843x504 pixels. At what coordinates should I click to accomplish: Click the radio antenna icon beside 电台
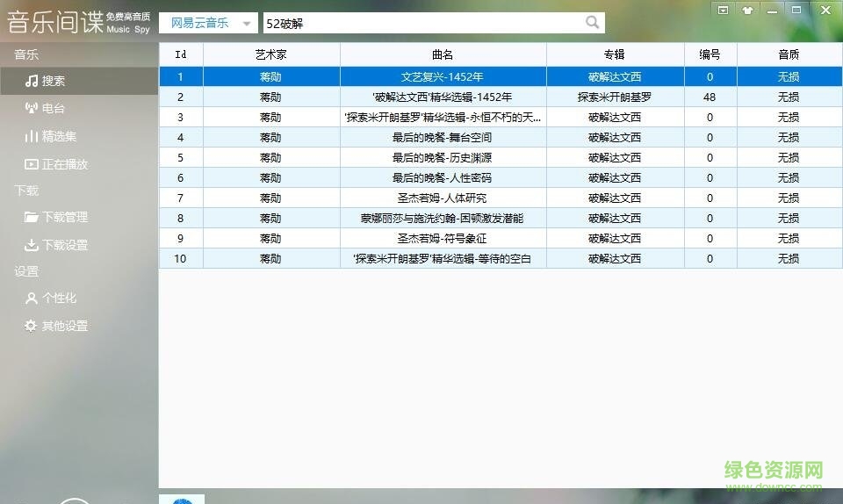[32, 108]
